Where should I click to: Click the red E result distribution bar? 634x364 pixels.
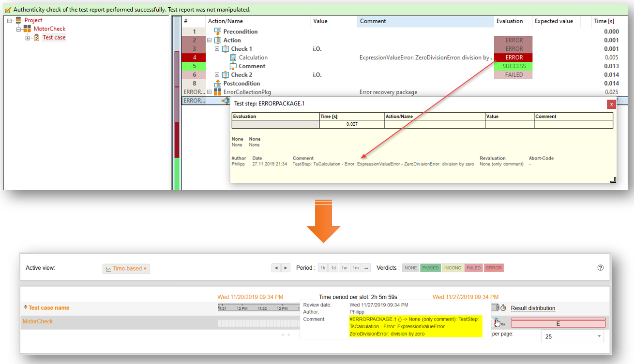[x=558, y=324]
